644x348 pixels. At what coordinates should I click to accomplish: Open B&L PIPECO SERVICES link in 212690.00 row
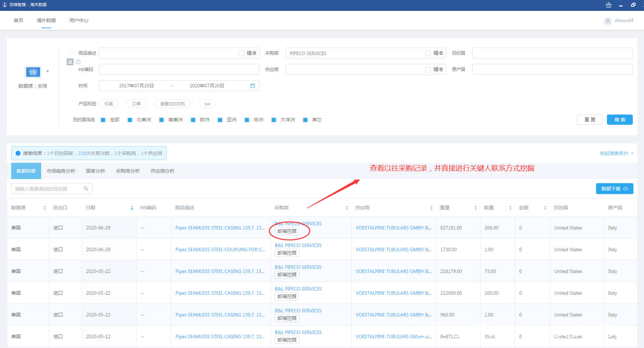pyautogui.click(x=298, y=289)
